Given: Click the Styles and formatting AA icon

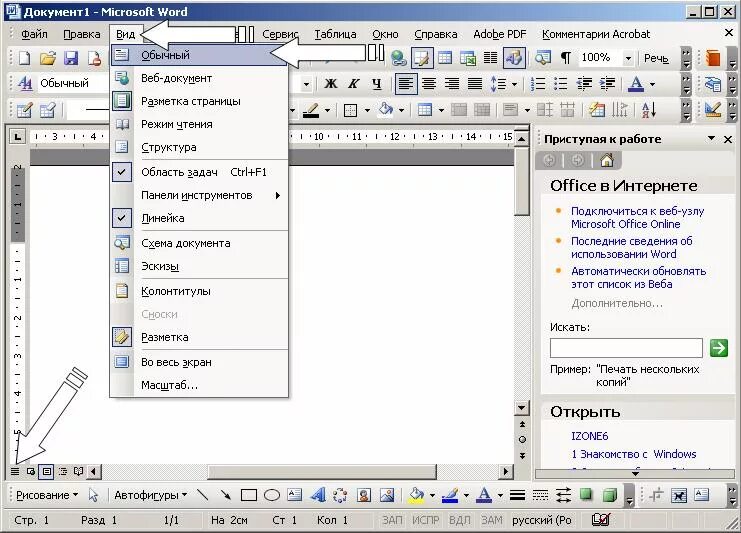Looking at the screenshot, I should (x=25, y=84).
